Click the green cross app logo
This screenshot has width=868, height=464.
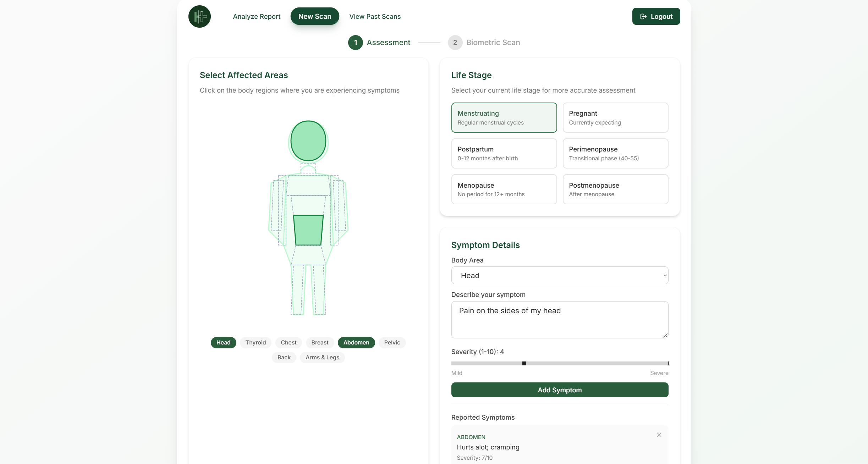199,16
